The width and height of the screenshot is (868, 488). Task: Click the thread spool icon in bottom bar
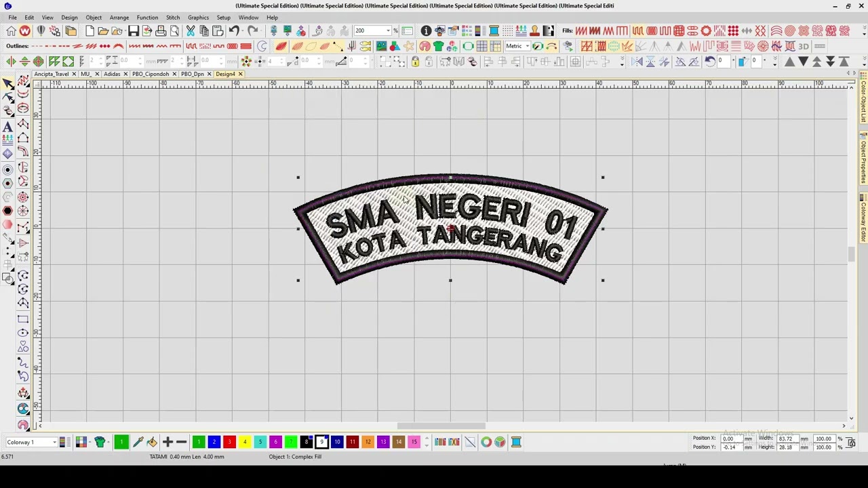pyautogui.click(x=516, y=443)
